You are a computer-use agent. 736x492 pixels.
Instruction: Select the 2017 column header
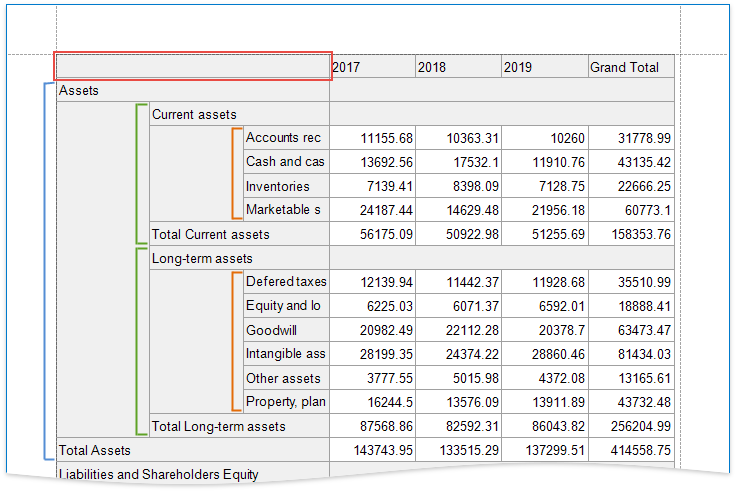pos(372,67)
